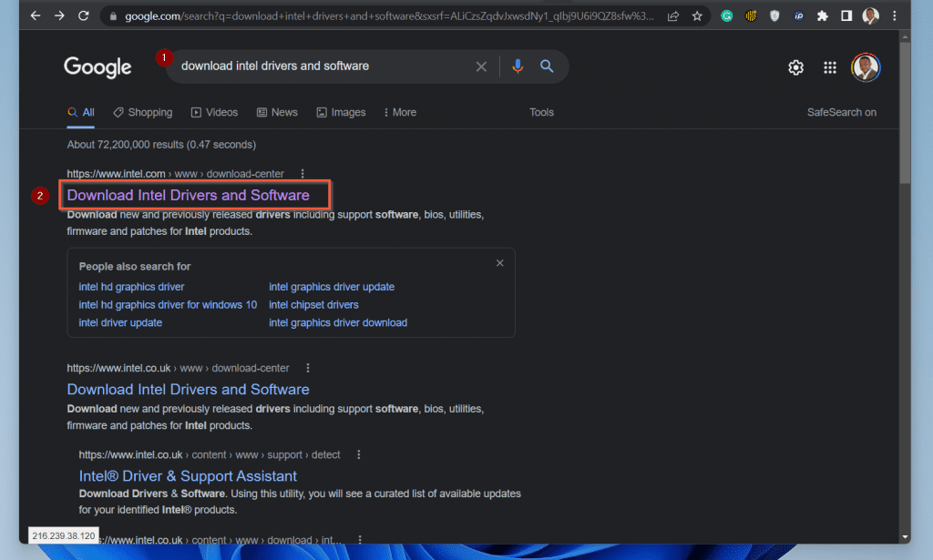Clear the search box with the X
Screen dimensions: 933x560
coord(481,66)
